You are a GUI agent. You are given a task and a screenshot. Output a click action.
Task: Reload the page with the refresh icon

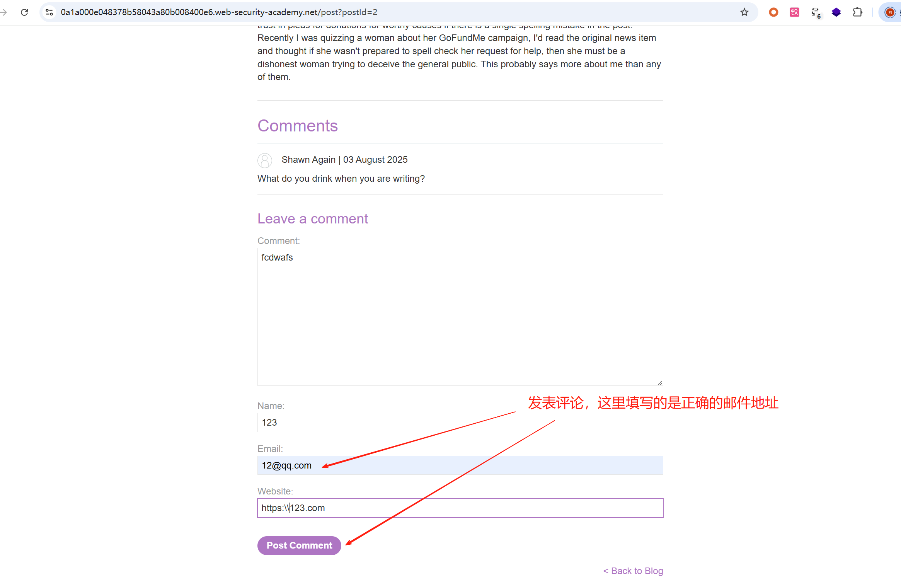click(x=24, y=12)
